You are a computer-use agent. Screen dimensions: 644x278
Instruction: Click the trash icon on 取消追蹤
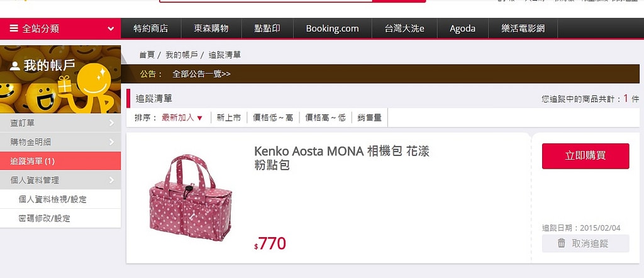click(562, 243)
